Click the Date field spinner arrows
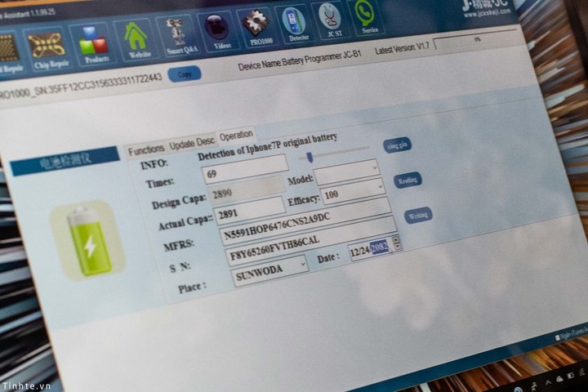588x392 pixels. [397, 242]
